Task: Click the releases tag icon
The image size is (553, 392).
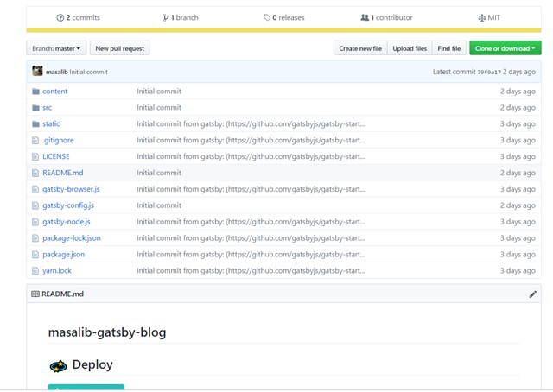Action: (x=267, y=17)
